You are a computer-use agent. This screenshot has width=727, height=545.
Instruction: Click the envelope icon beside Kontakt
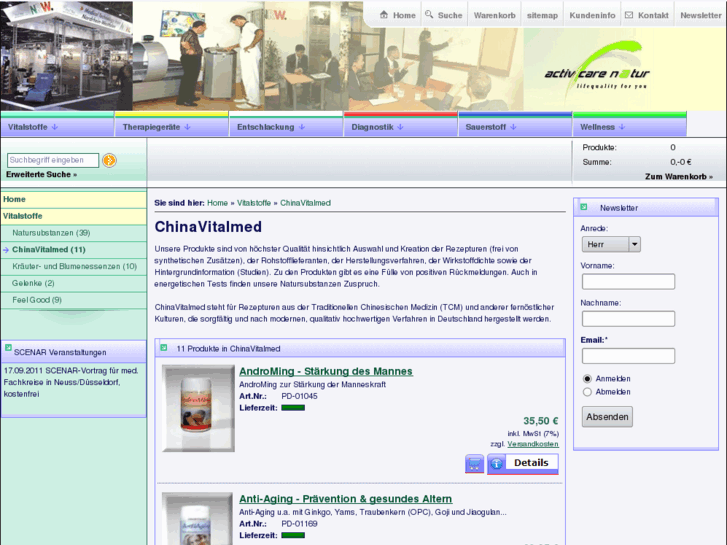[629, 15]
